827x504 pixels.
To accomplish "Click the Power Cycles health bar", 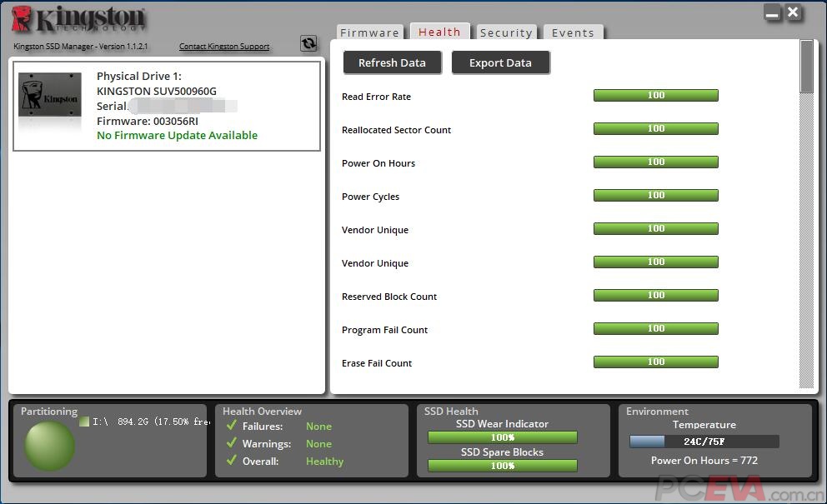I will coord(655,195).
